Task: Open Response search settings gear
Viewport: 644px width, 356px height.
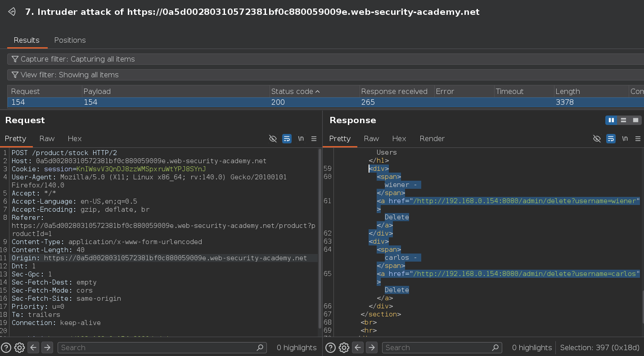Action: click(x=344, y=347)
